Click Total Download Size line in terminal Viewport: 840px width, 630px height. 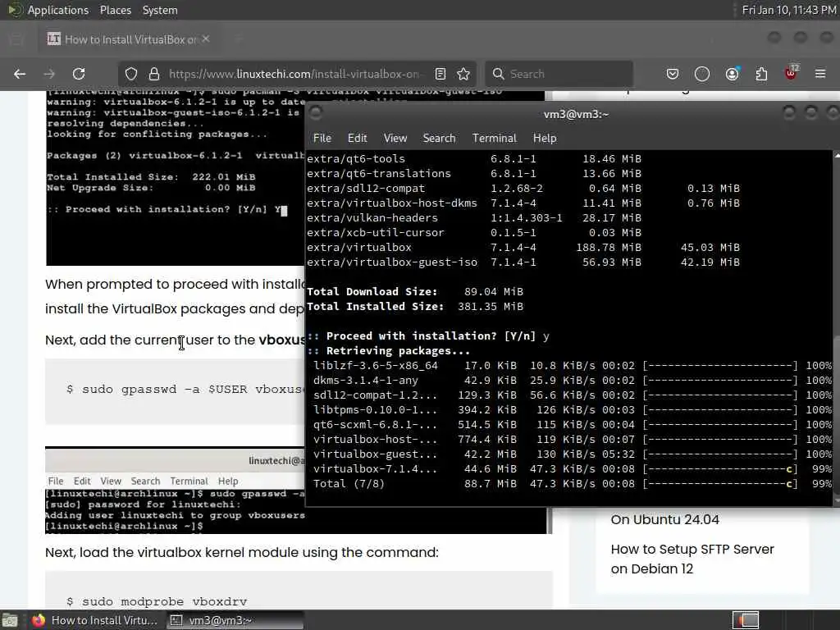tap(414, 291)
